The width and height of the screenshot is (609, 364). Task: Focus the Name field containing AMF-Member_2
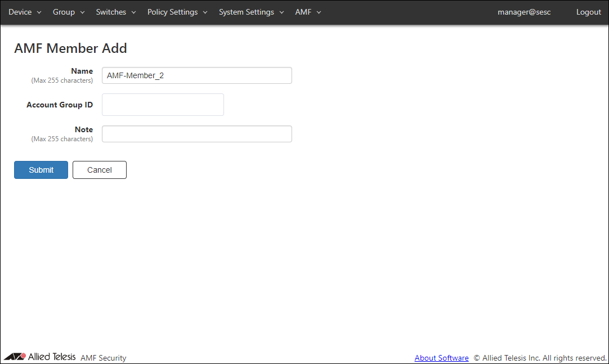click(196, 75)
